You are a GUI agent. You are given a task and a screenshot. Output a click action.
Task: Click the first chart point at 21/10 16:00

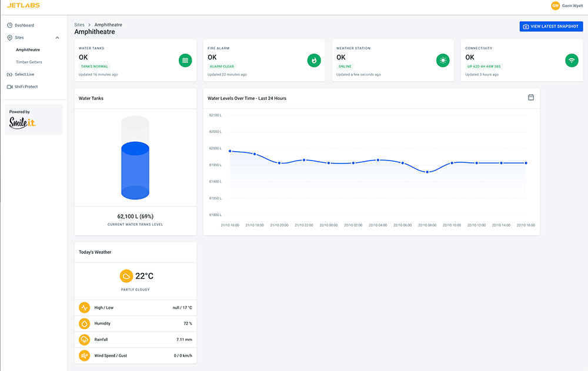230,151
